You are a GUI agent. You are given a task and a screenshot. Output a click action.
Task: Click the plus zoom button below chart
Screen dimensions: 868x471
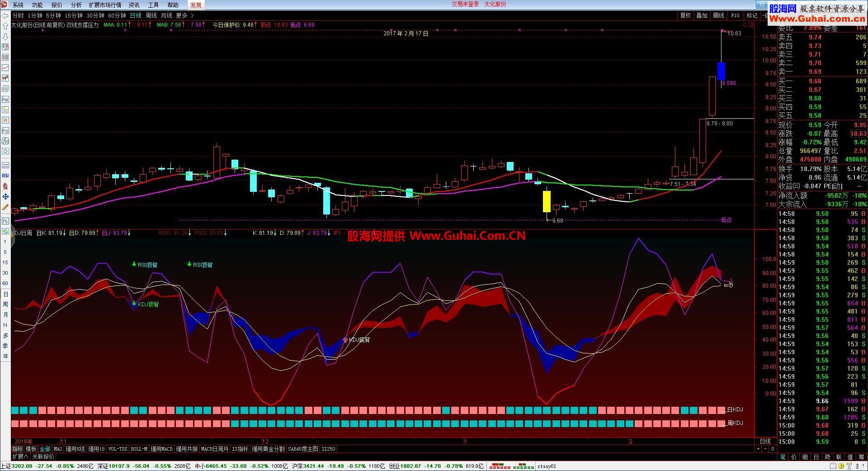(758, 449)
